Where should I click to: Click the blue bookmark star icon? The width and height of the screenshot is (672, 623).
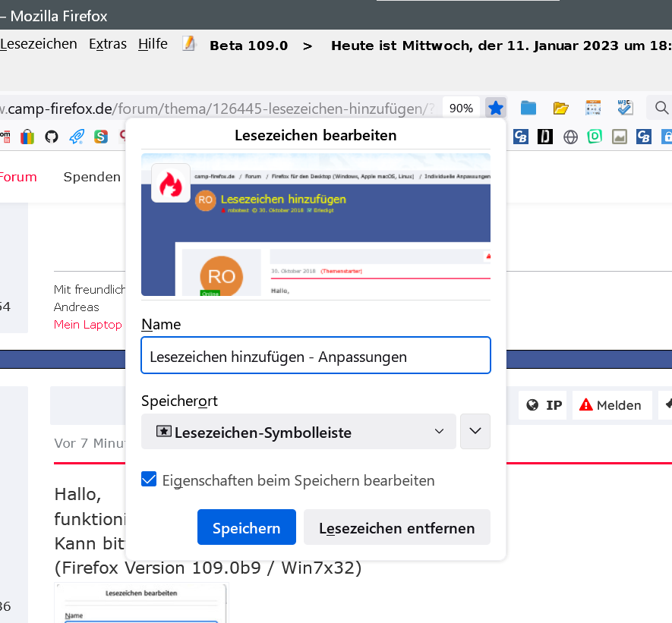496,108
